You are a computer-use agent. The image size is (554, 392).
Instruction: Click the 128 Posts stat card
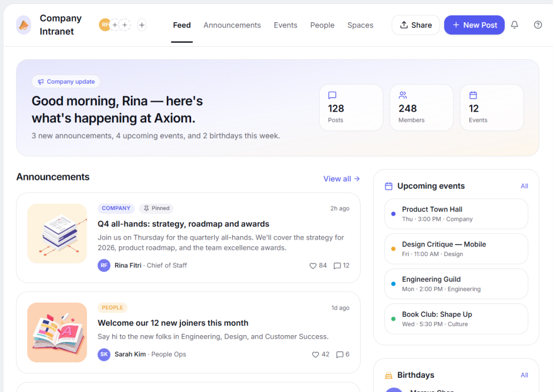pyautogui.click(x=351, y=108)
